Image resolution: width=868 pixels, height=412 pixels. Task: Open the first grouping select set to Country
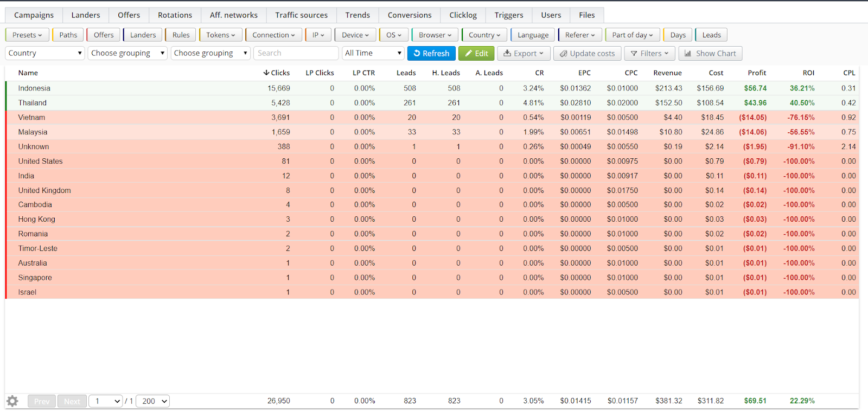coord(45,53)
